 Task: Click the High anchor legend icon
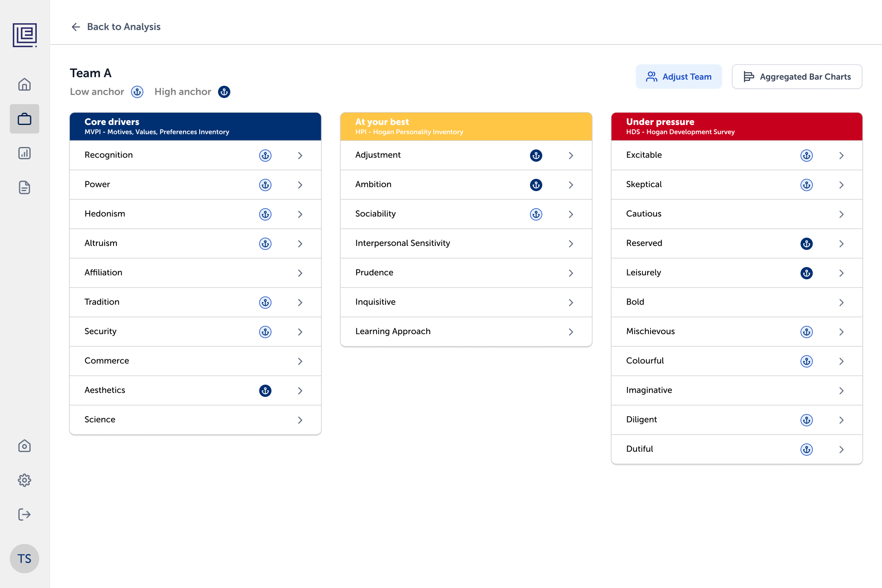point(224,92)
